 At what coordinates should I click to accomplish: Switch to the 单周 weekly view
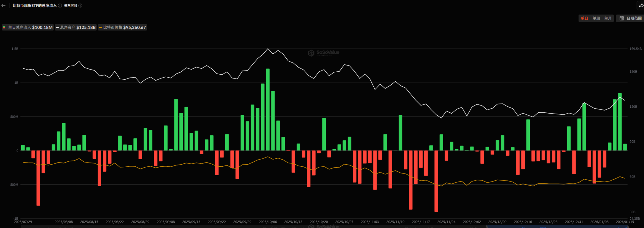click(596, 18)
